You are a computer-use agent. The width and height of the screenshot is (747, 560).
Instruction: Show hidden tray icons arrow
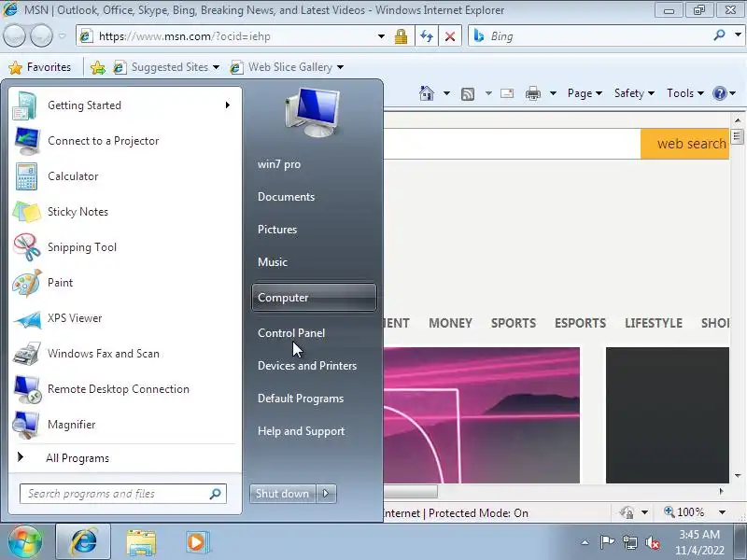point(585,542)
